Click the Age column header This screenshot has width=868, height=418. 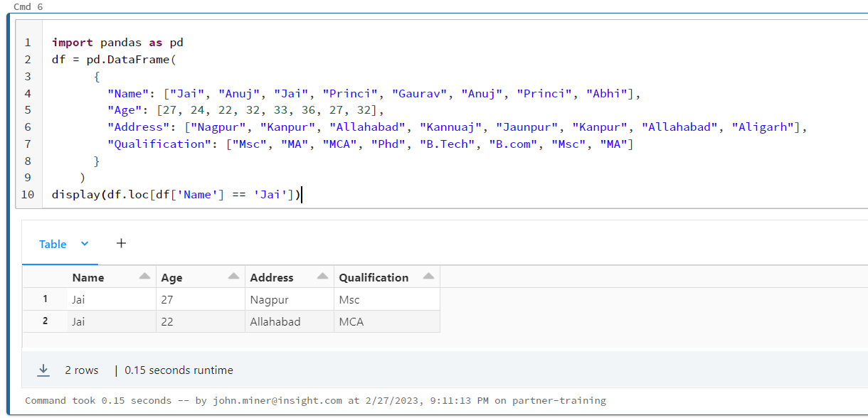172,277
